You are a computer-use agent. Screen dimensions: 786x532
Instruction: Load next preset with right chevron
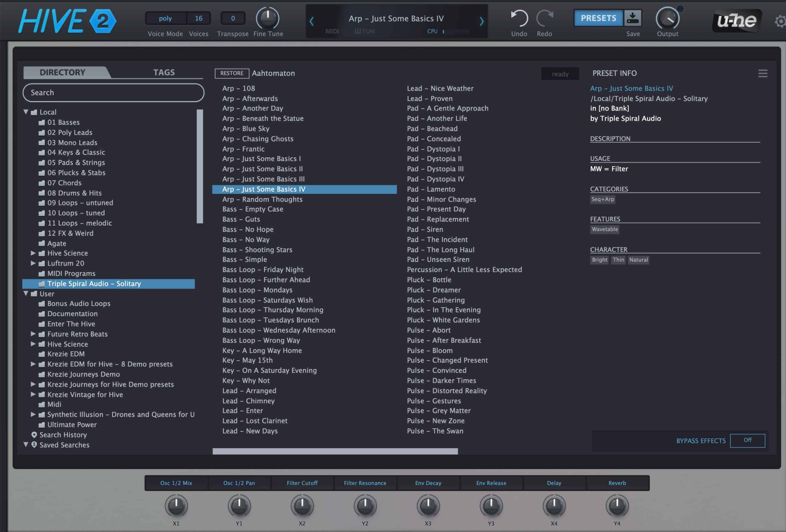(x=482, y=21)
